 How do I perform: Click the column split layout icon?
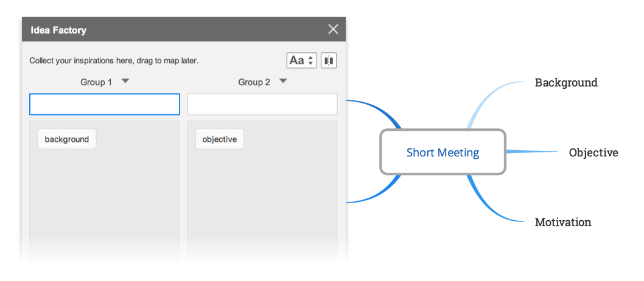point(329,60)
